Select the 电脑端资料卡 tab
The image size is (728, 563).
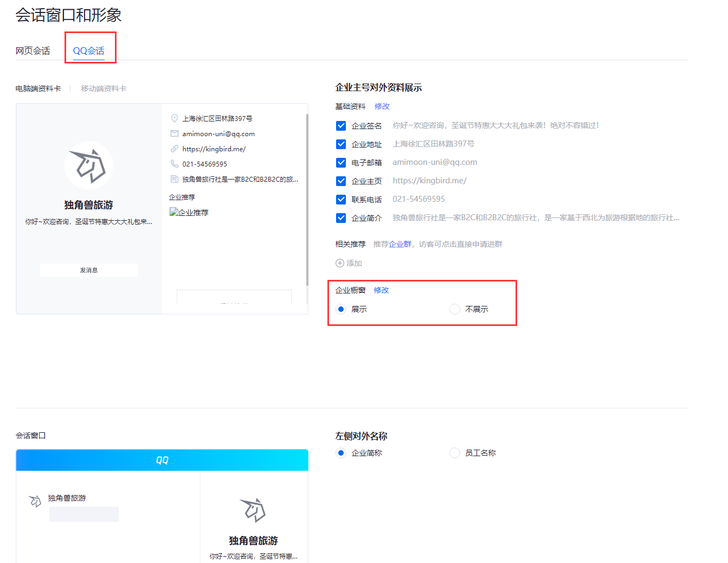[38, 88]
